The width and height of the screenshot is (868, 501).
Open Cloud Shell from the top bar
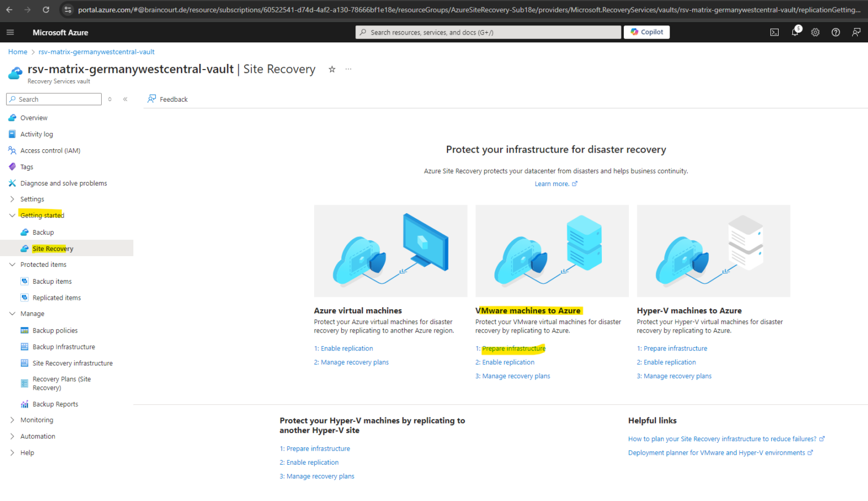click(x=774, y=32)
